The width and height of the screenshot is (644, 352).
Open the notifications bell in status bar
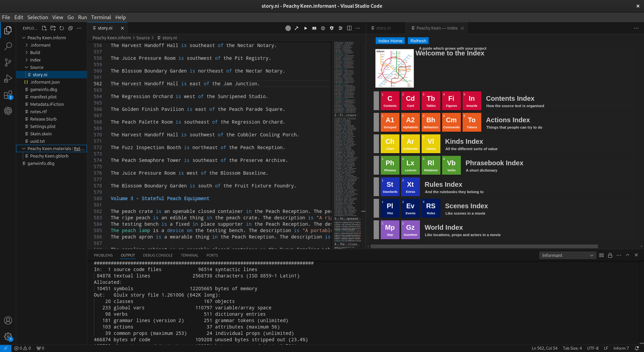637,348
